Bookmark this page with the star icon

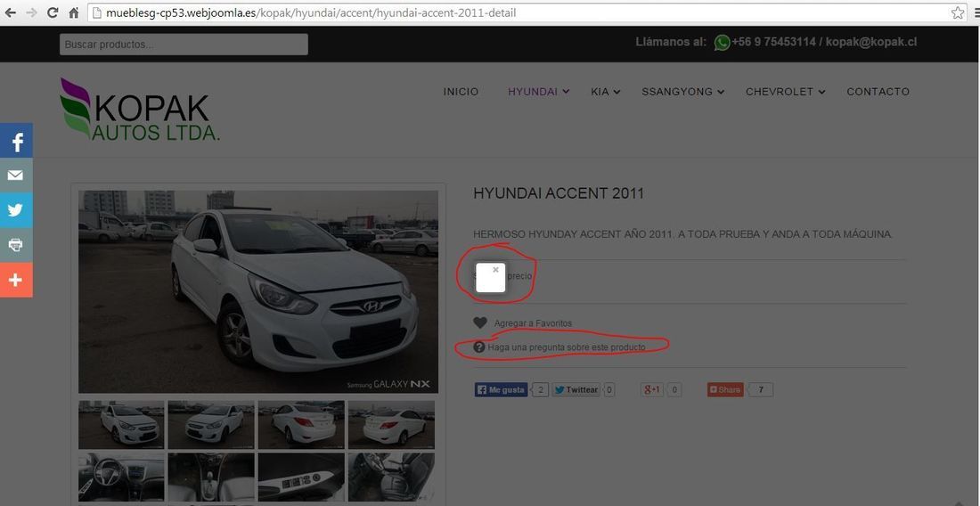(958, 12)
